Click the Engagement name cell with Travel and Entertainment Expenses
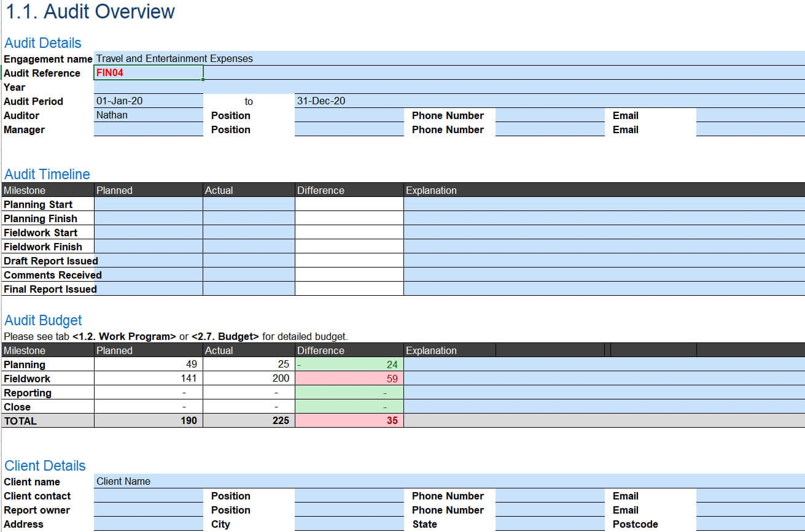 click(449, 59)
